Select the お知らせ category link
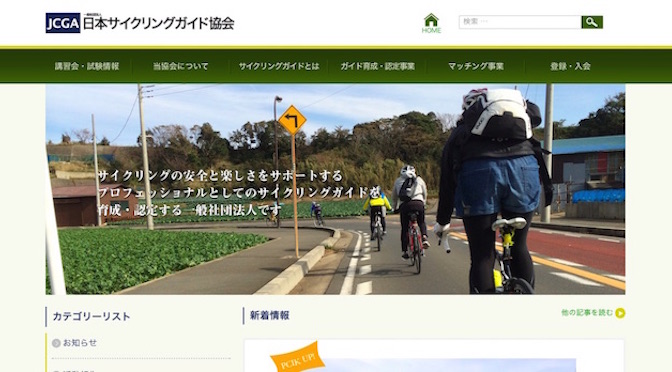This screenshot has width=672, height=372. (80, 343)
